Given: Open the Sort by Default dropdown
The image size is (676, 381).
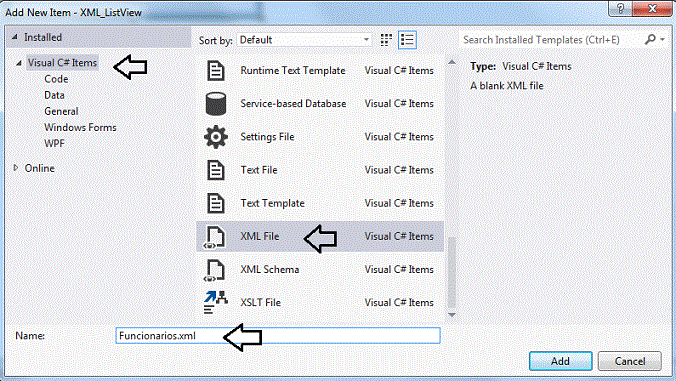Looking at the screenshot, I should 304,40.
